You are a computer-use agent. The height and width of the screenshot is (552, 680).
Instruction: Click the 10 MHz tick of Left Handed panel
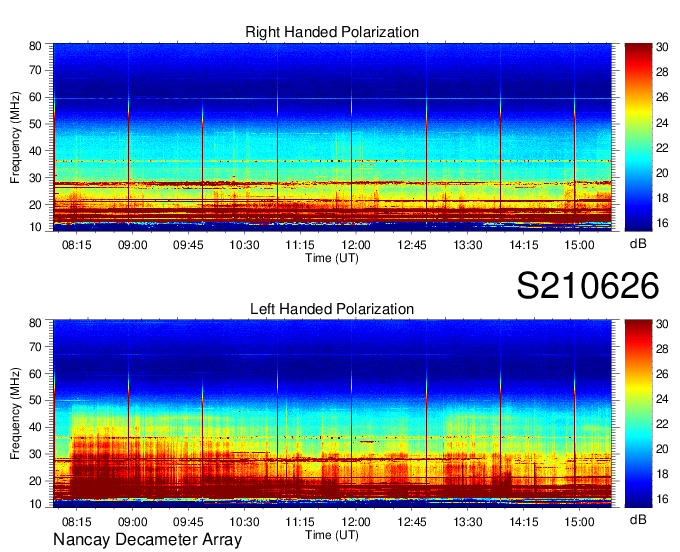pos(35,504)
